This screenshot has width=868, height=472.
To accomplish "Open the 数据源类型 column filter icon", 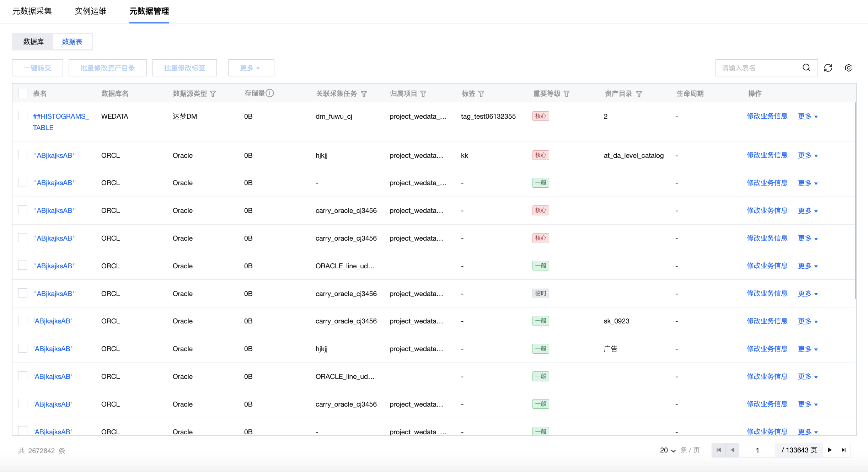I will pos(213,94).
